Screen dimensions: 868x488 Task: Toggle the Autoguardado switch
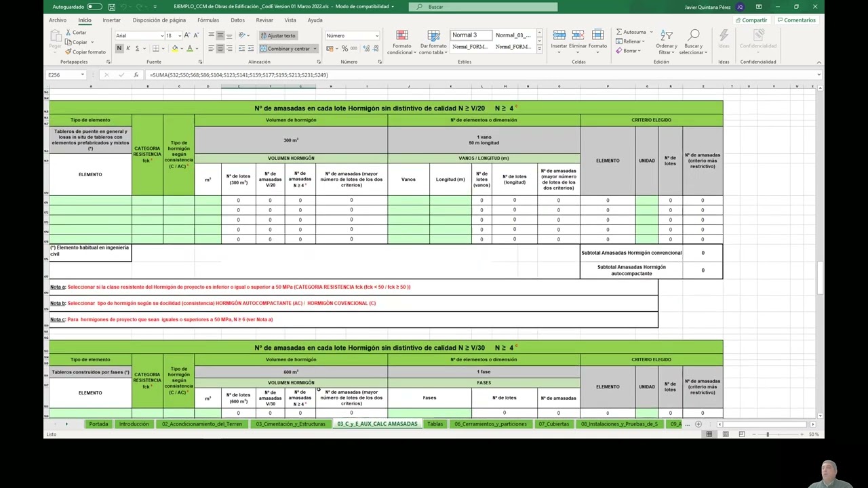94,7
